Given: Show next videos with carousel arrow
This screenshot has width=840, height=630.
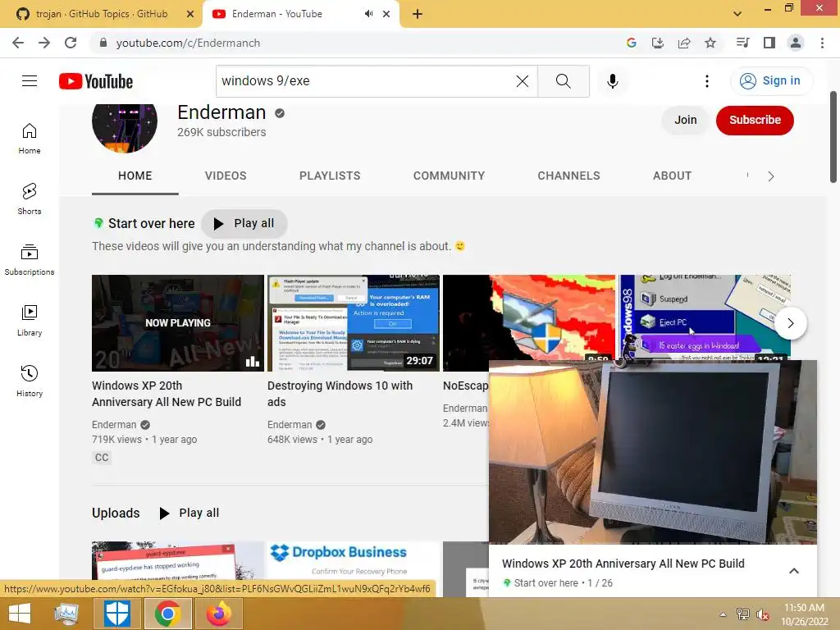Looking at the screenshot, I should [x=790, y=323].
